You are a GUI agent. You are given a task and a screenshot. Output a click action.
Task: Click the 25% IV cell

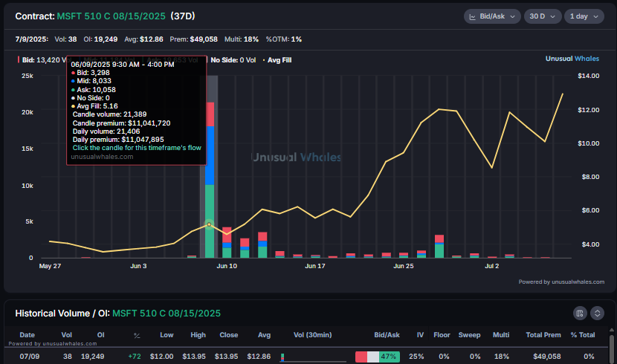point(416,357)
